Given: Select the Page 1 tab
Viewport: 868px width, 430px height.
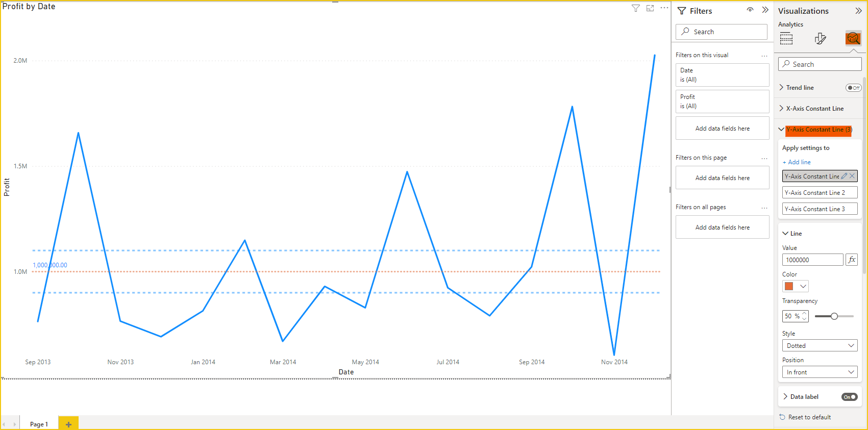Looking at the screenshot, I should pos(39,424).
